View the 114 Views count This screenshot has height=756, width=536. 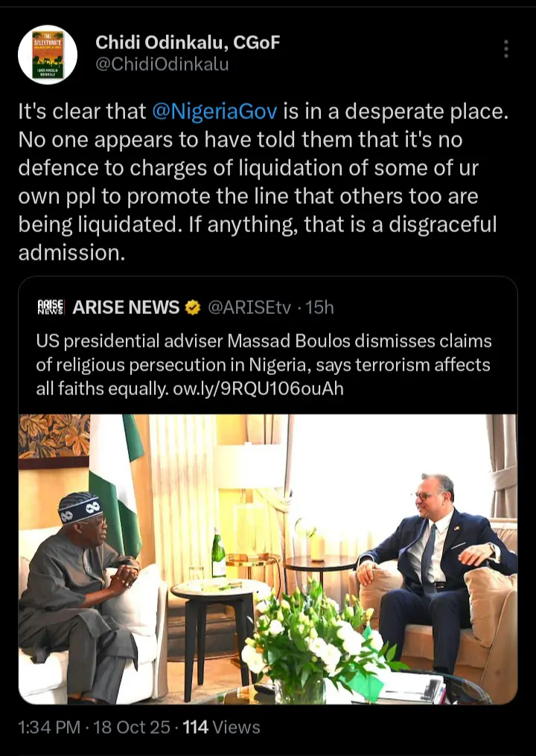[221, 727]
